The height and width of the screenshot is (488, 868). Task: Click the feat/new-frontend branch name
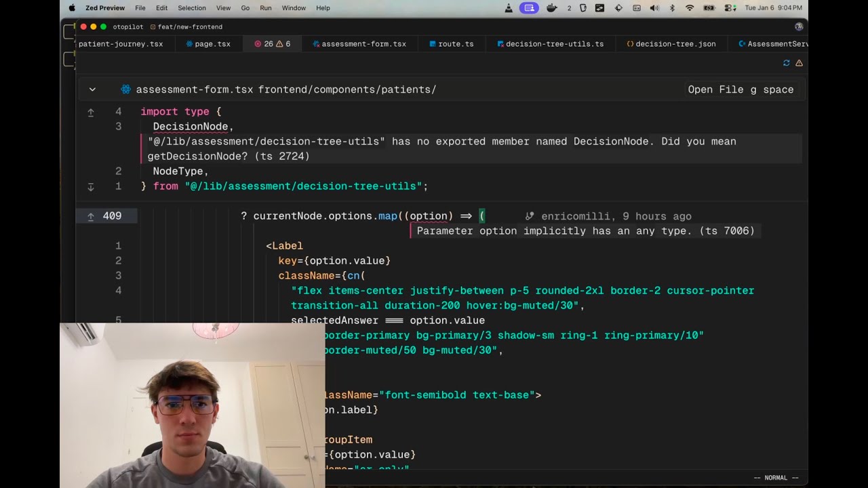[x=190, y=27]
